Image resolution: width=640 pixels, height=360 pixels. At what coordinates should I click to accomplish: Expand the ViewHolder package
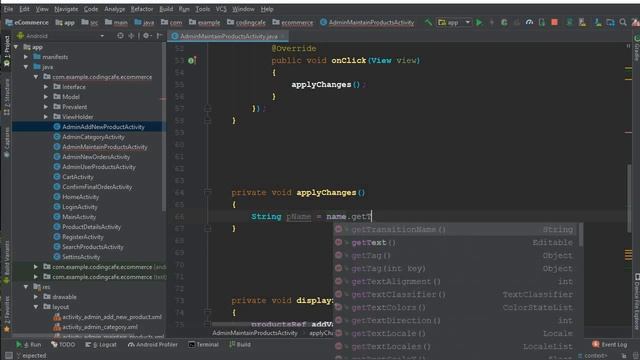click(x=46, y=117)
